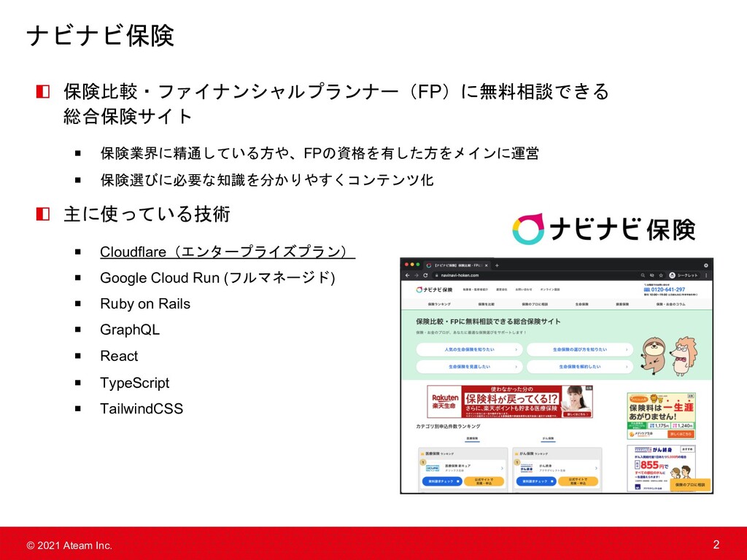Click the large ナビナビ保険 logo on slide
Viewport: 747px width, 560px height.
tap(603, 229)
